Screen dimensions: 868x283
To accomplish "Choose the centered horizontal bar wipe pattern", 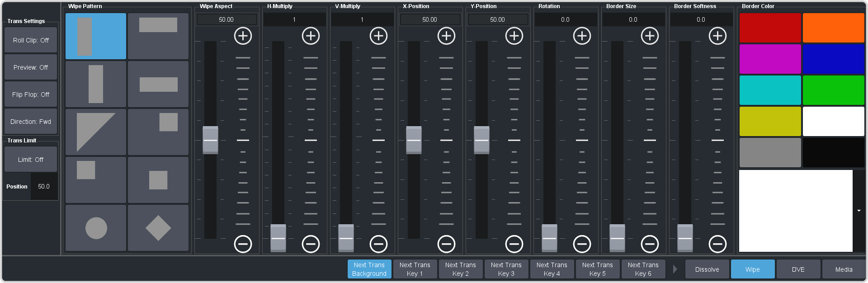I will [158, 84].
